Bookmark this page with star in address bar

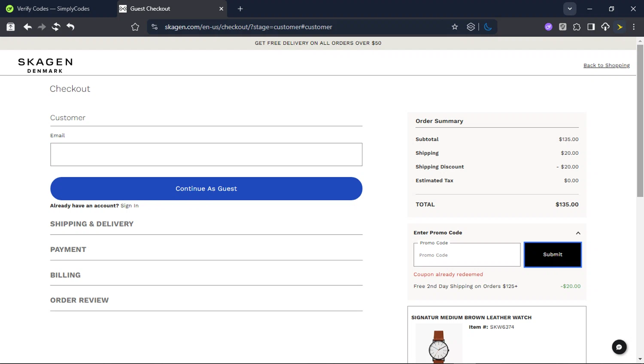tap(455, 27)
